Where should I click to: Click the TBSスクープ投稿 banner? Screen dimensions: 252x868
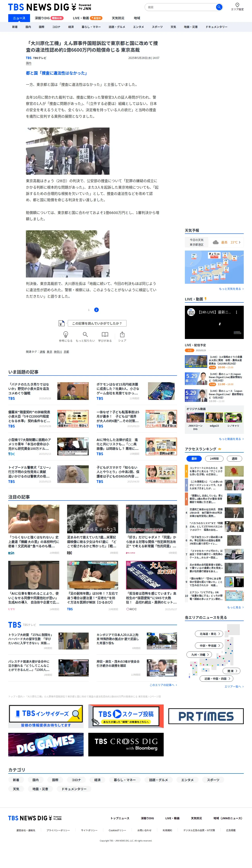tap(126, 716)
